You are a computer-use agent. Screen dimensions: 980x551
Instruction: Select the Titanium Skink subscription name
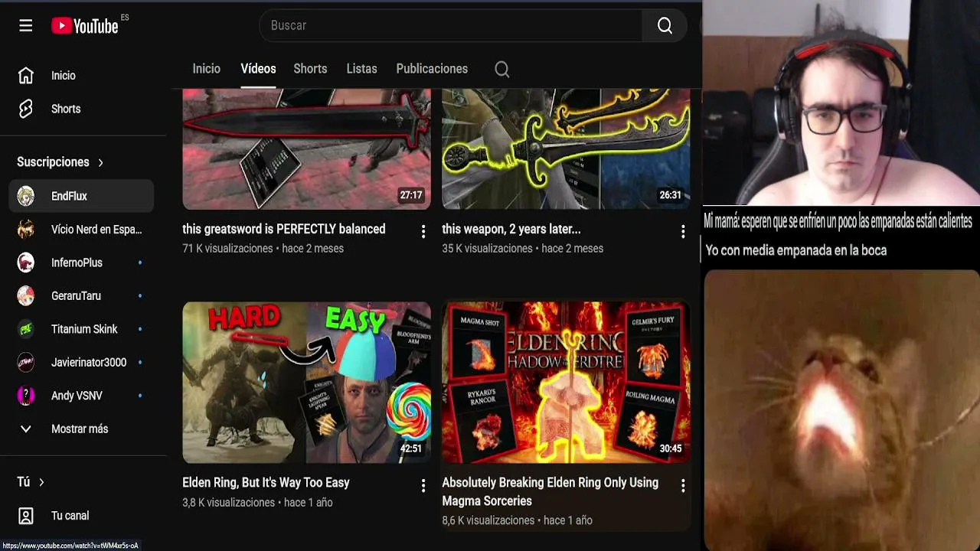click(84, 329)
